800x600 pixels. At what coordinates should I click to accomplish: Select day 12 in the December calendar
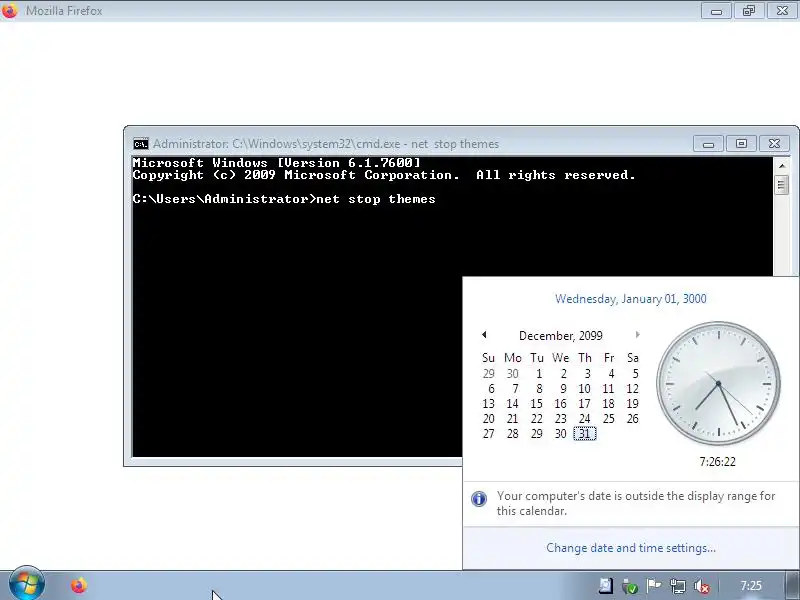633,389
